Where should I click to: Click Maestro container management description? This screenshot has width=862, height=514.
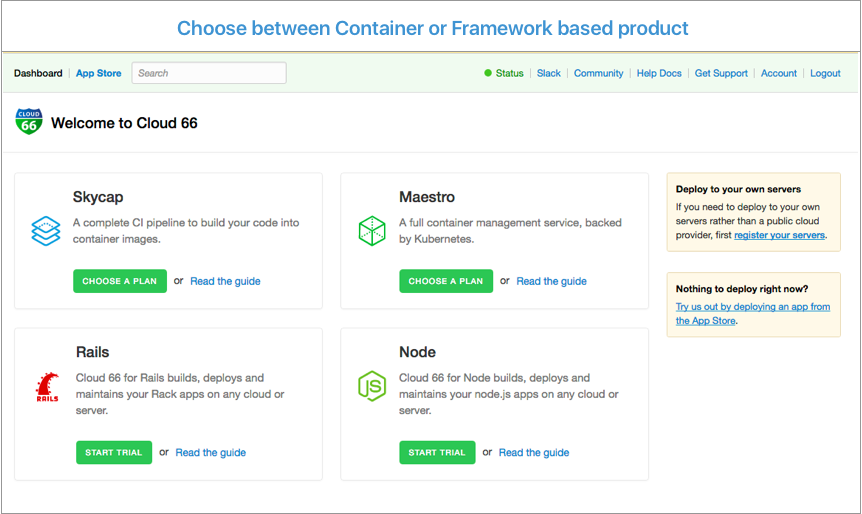(x=510, y=230)
